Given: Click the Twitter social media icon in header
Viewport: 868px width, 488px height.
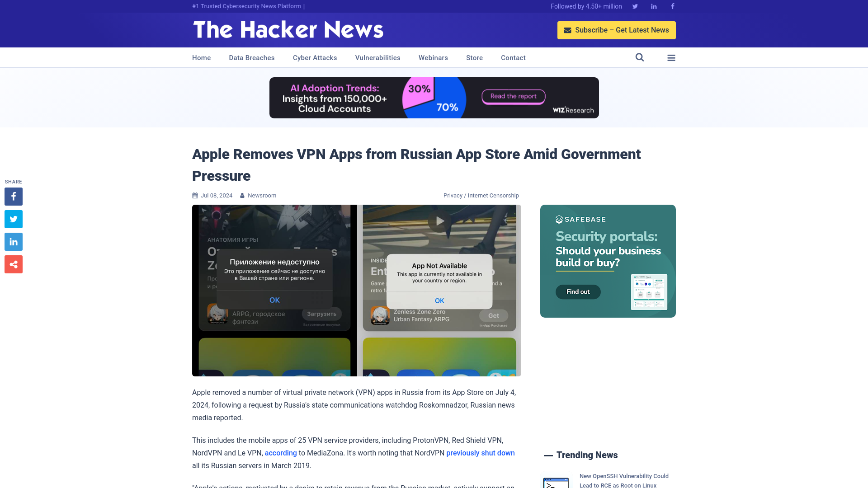Looking at the screenshot, I should pyautogui.click(x=635, y=6).
